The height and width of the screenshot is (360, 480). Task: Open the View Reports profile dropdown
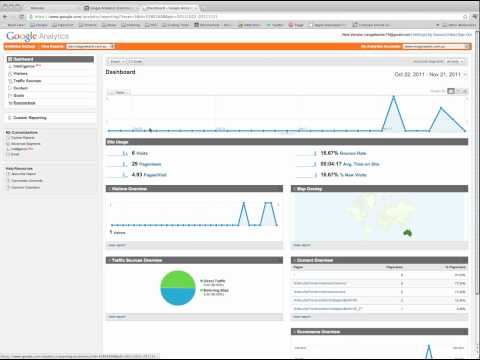click(x=90, y=46)
